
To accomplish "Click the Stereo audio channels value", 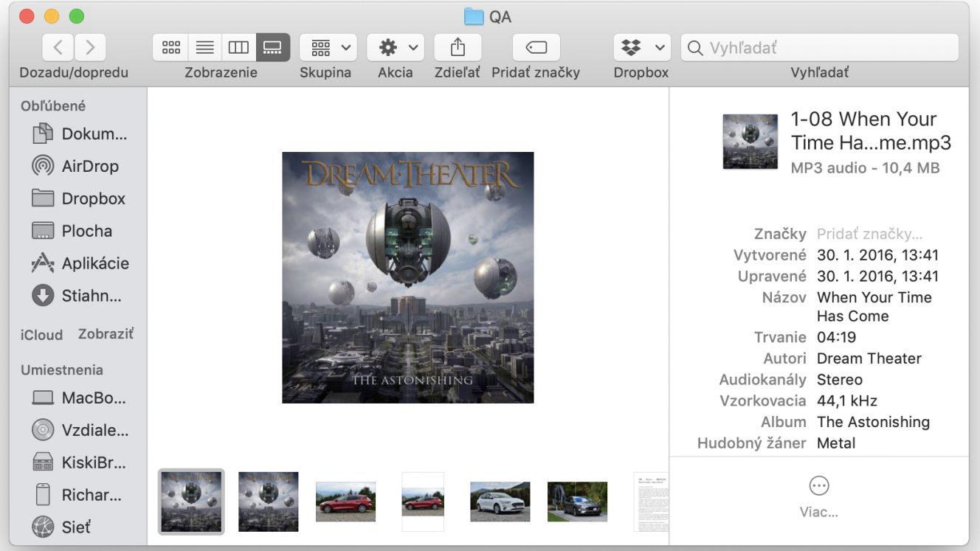I will pos(840,380).
